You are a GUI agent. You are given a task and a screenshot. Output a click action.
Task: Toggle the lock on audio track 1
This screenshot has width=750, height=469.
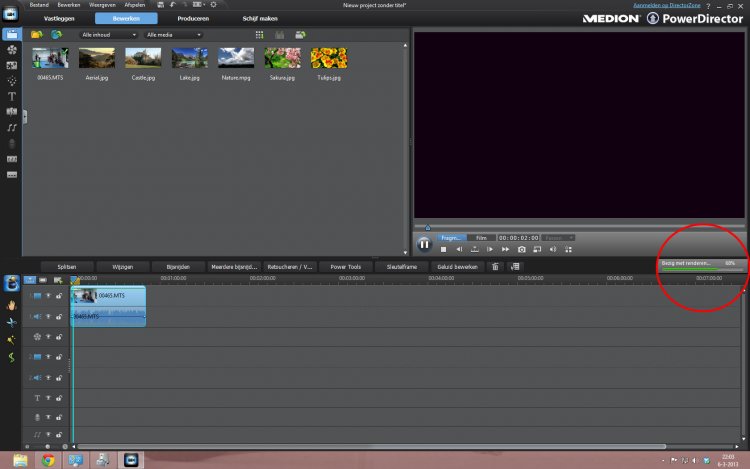pyautogui.click(x=58, y=316)
